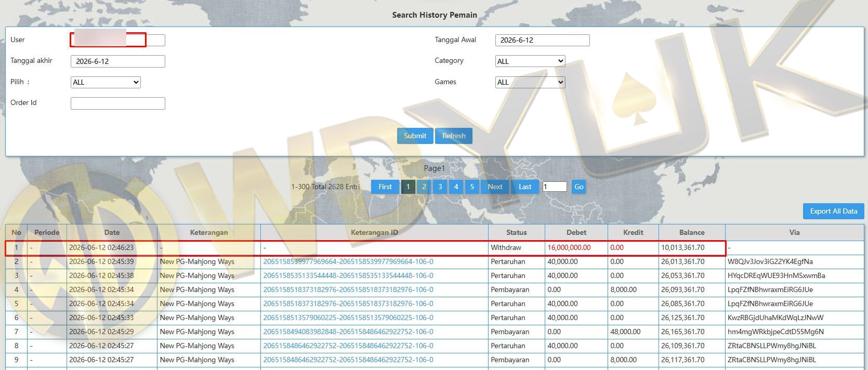Click balance value 26,125,361.70

pyautogui.click(x=682, y=318)
